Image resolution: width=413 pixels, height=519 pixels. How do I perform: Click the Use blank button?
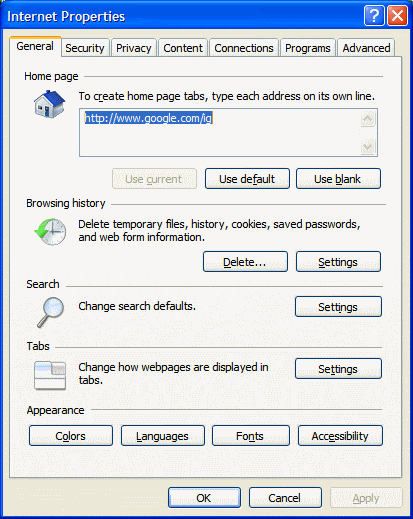coord(338,179)
